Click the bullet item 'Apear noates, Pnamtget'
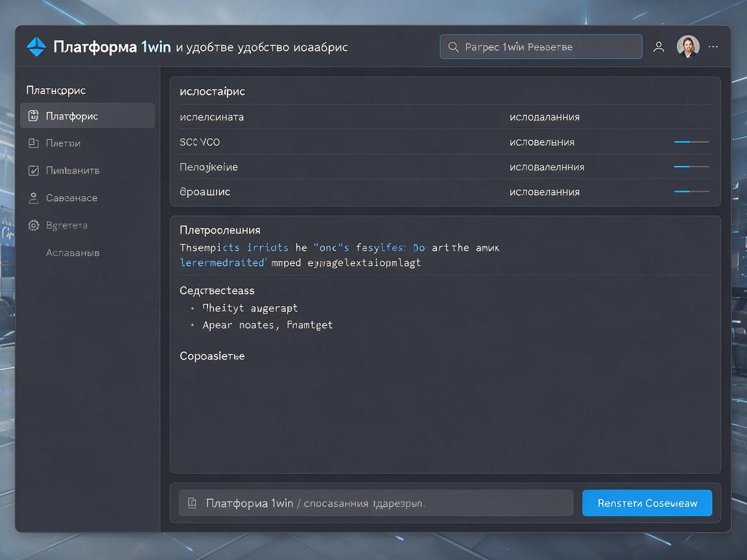The width and height of the screenshot is (747, 560). coord(267,325)
